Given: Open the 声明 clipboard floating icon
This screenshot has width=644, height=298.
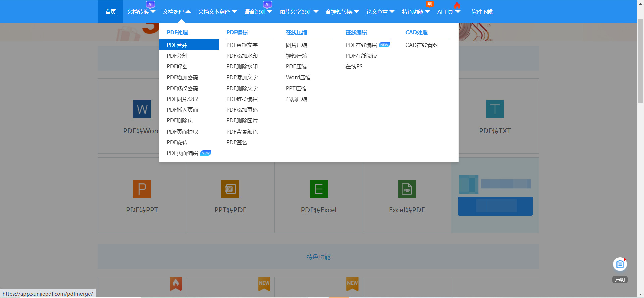Looking at the screenshot, I should [620, 264].
